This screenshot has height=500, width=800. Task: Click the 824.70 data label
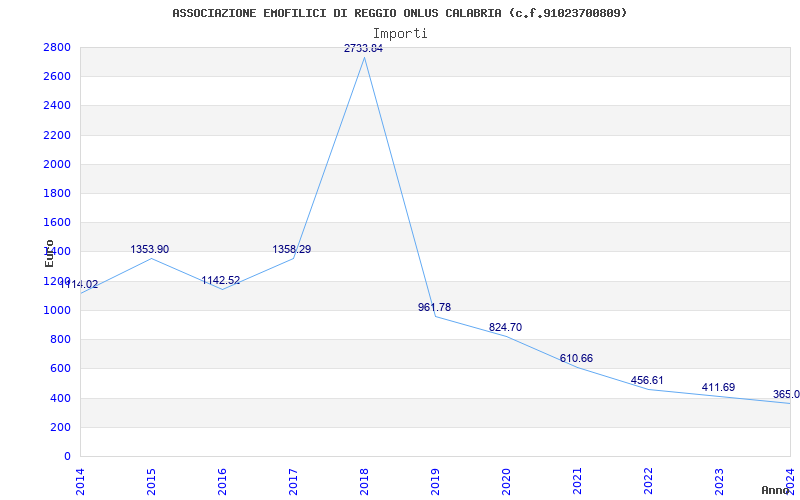505,328
